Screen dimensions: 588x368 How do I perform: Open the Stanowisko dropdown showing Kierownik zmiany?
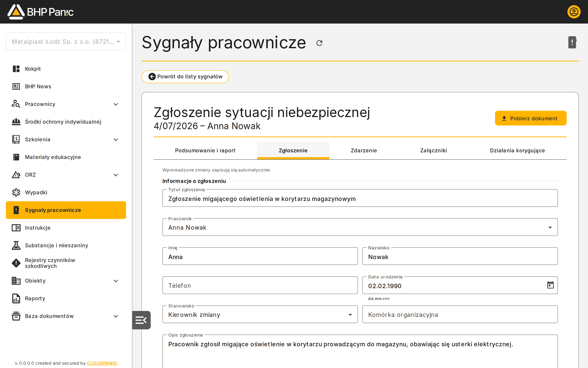(260, 314)
